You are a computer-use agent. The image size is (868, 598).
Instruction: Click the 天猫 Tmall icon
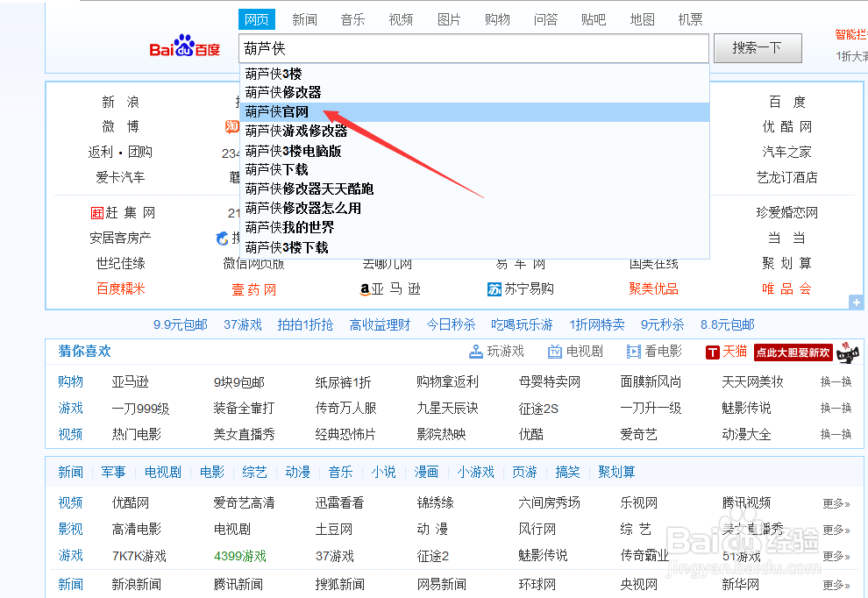(x=713, y=352)
